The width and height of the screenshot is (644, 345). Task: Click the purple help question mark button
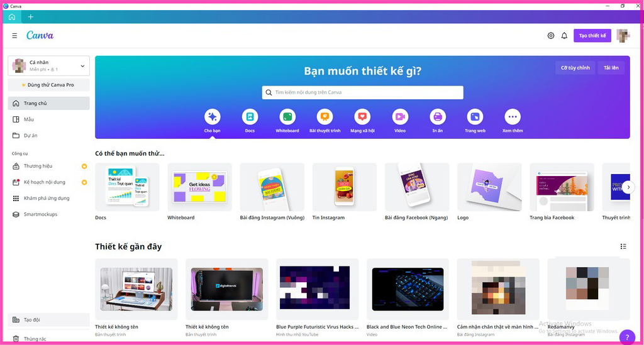[x=627, y=337]
